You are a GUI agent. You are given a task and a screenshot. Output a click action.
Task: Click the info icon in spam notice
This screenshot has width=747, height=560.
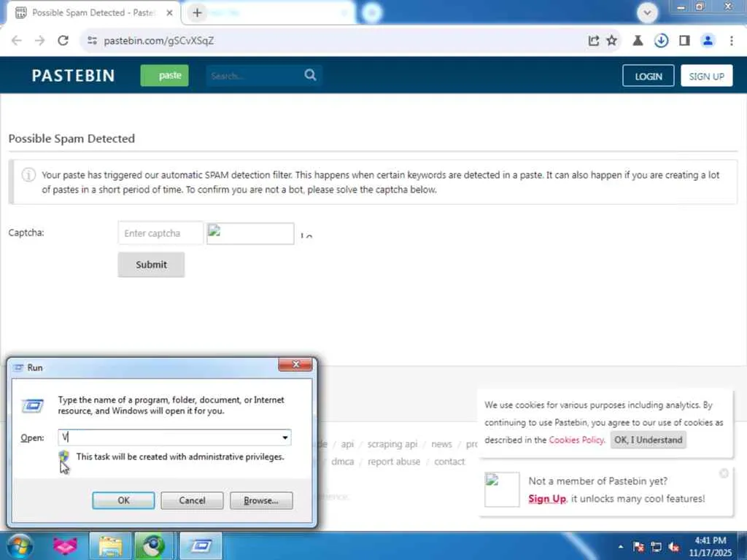(28, 175)
